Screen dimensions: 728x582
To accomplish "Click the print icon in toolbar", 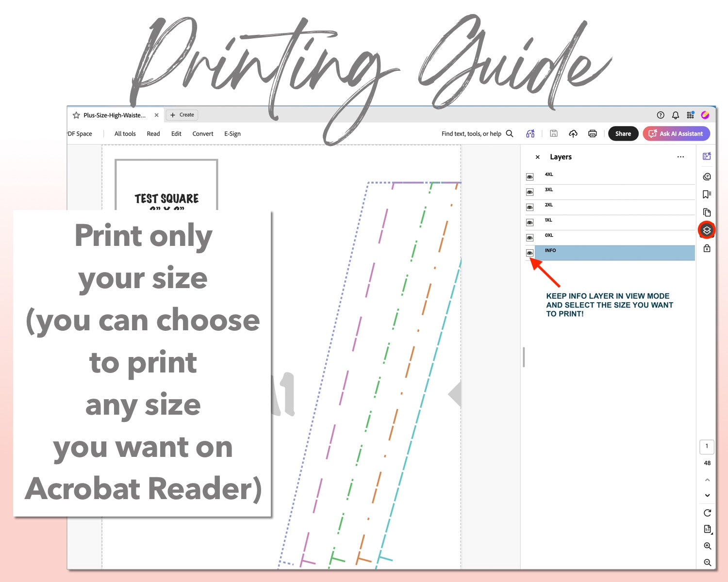I will pyautogui.click(x=593, y=133).
